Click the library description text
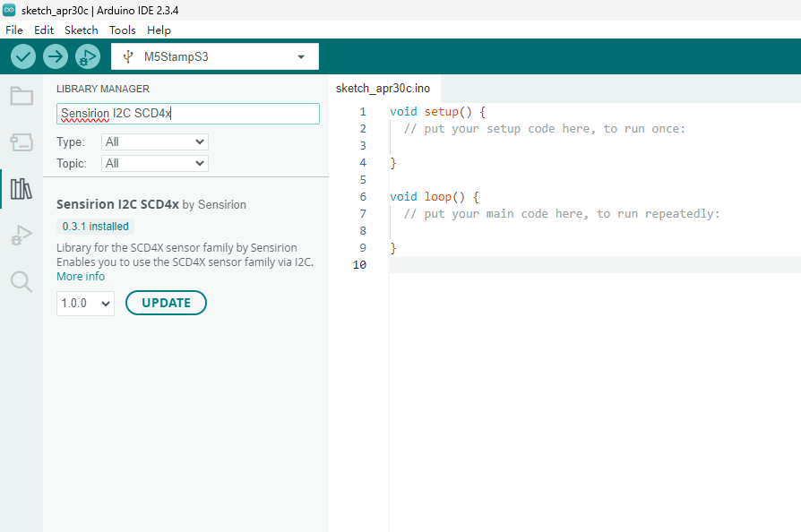801x532 pixels. coord(185,254)
